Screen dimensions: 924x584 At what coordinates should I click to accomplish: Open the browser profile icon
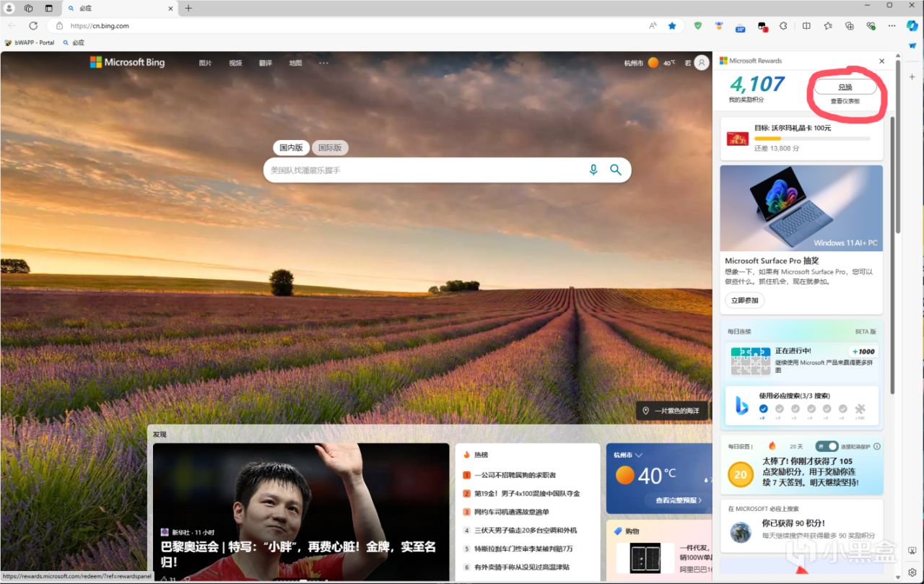[x=9, y=8]
